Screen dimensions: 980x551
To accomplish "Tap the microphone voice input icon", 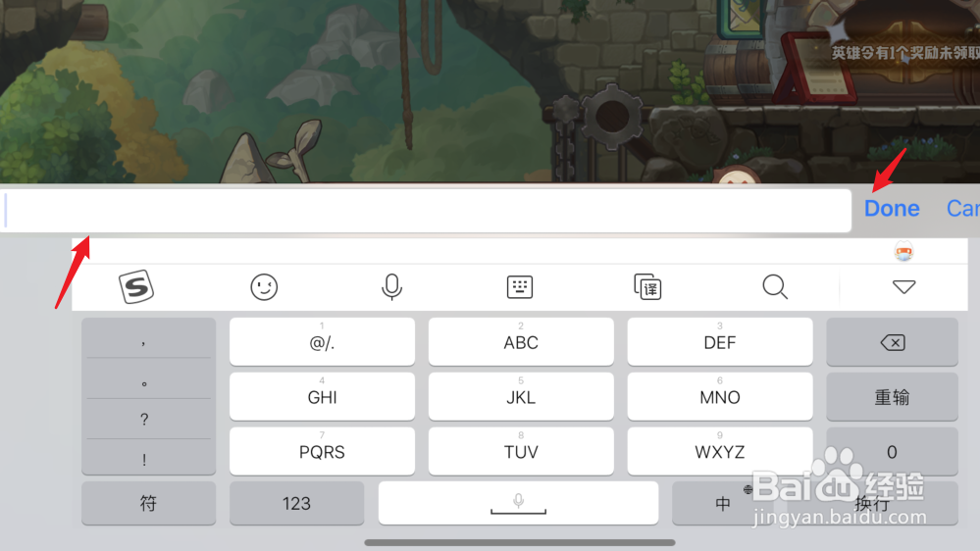I will tap(391, 286).
